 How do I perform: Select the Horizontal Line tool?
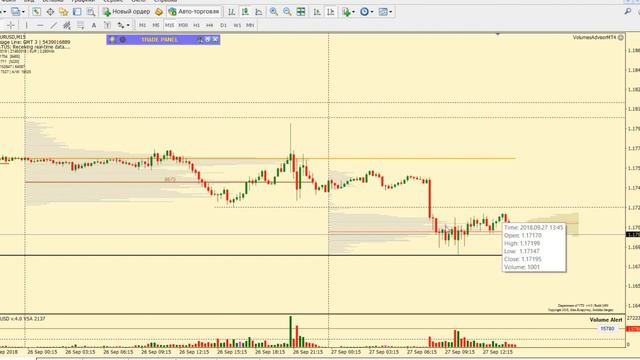click(x=40, y=25)
